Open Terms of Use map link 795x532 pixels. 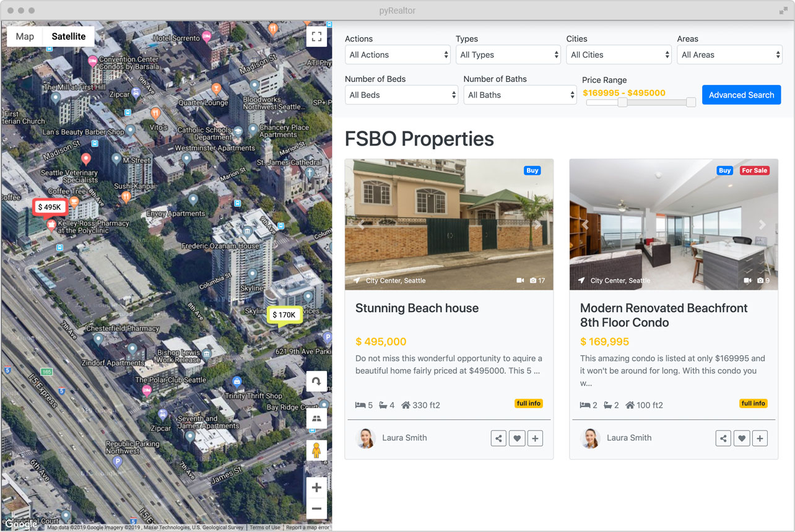pos(265,528)
